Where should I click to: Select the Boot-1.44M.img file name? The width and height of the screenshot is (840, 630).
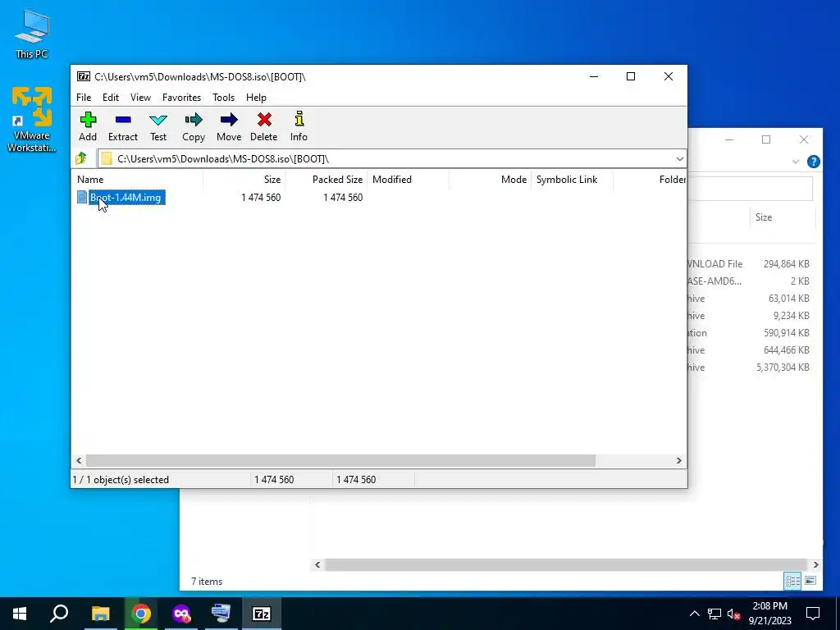click(x=126, y=197)
